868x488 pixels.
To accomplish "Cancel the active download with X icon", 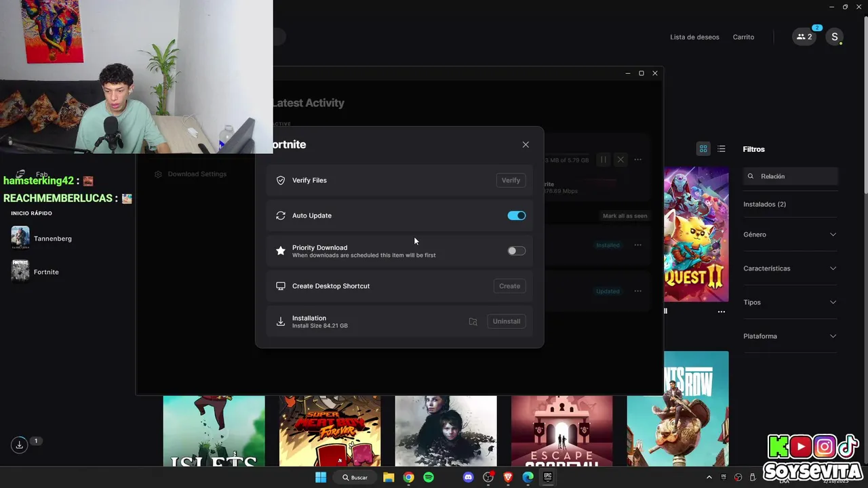I will (x=620, y=160).
